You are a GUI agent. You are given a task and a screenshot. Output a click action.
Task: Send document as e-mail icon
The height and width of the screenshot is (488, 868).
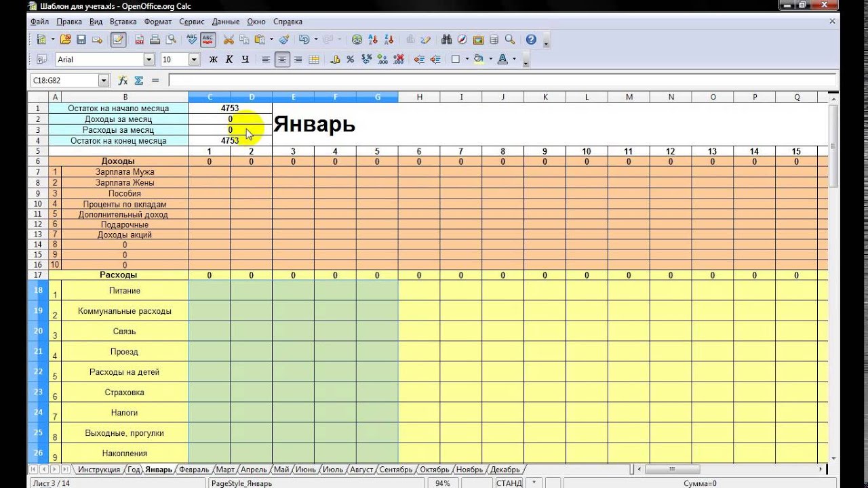coord(97,39)
